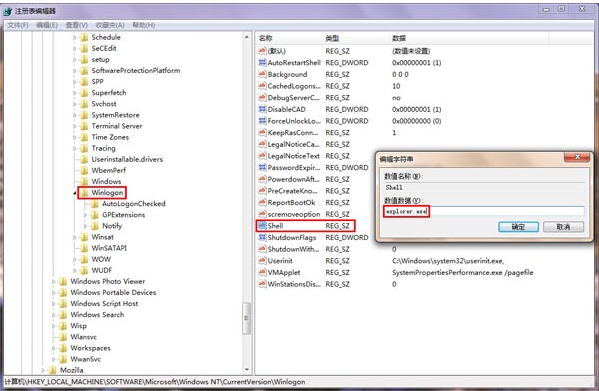Image resolution: width=599 pixels, height=391 pixels.
Task: Open the 文件(F) menu
Action: [18, 25]
